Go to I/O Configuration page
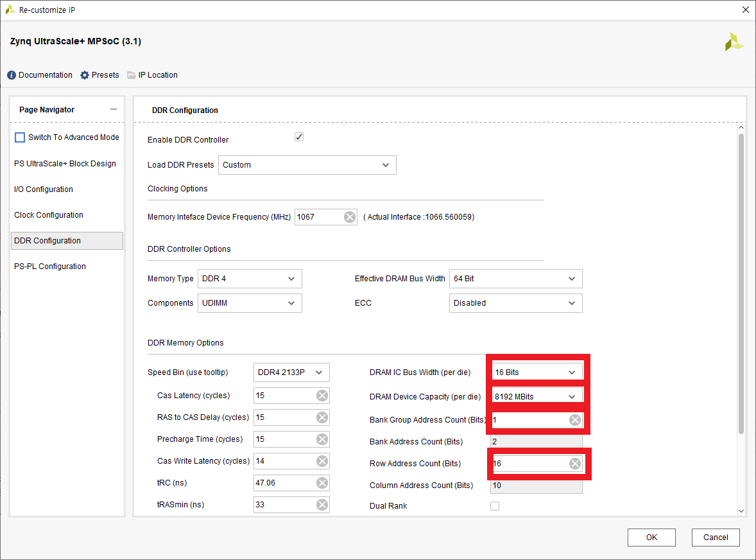 pyautogui.click(x=44, y=189)
